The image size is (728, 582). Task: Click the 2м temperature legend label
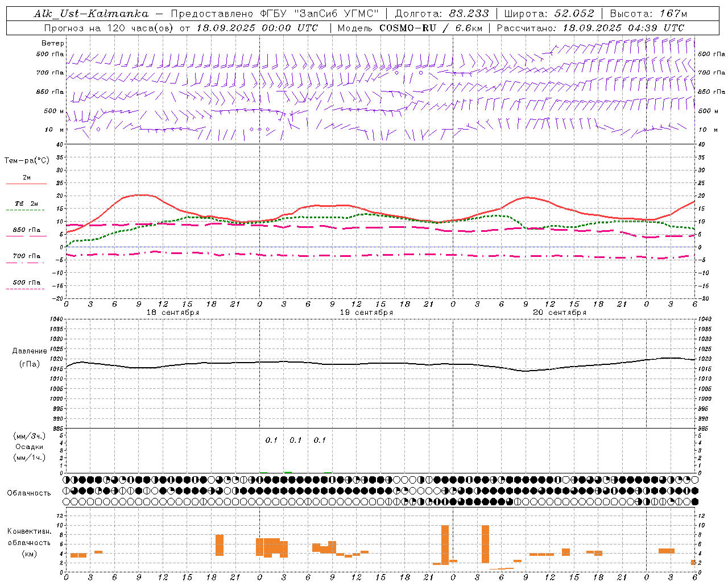(x=27, y=177)
